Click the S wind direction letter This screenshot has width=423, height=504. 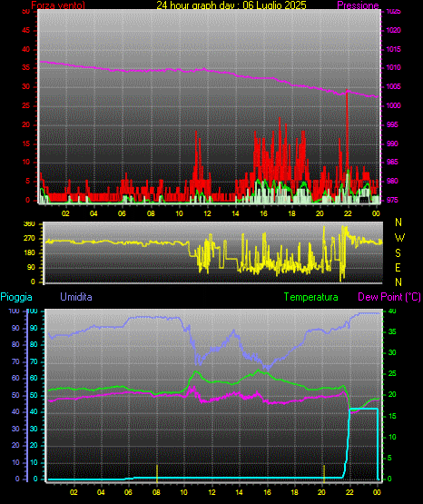click(398, 253)
